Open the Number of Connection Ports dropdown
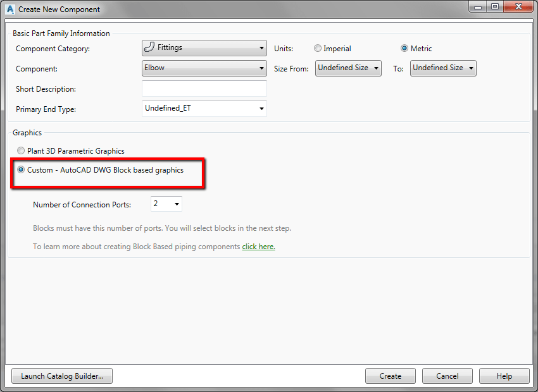Screen dimensions: 538x392 tap(166, 204)
